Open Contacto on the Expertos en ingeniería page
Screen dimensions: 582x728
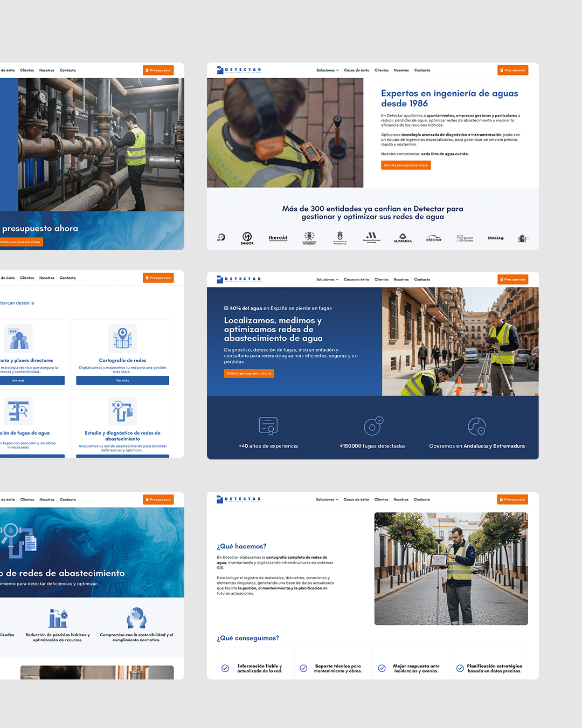(x=422, y=70)
